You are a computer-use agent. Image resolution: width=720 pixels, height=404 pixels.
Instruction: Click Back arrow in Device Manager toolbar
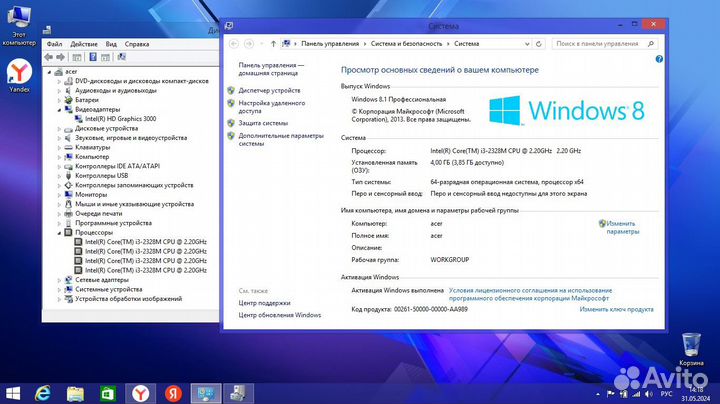pos(49,57)
